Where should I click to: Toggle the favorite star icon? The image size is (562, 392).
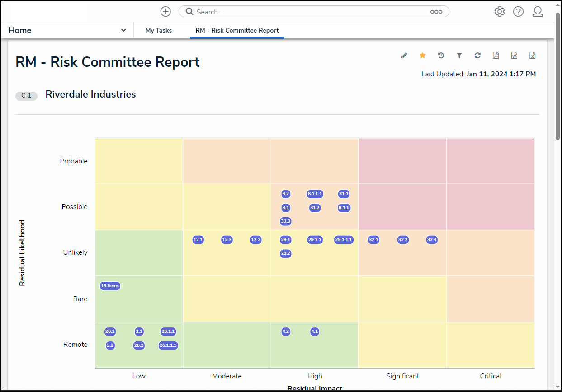422,56
